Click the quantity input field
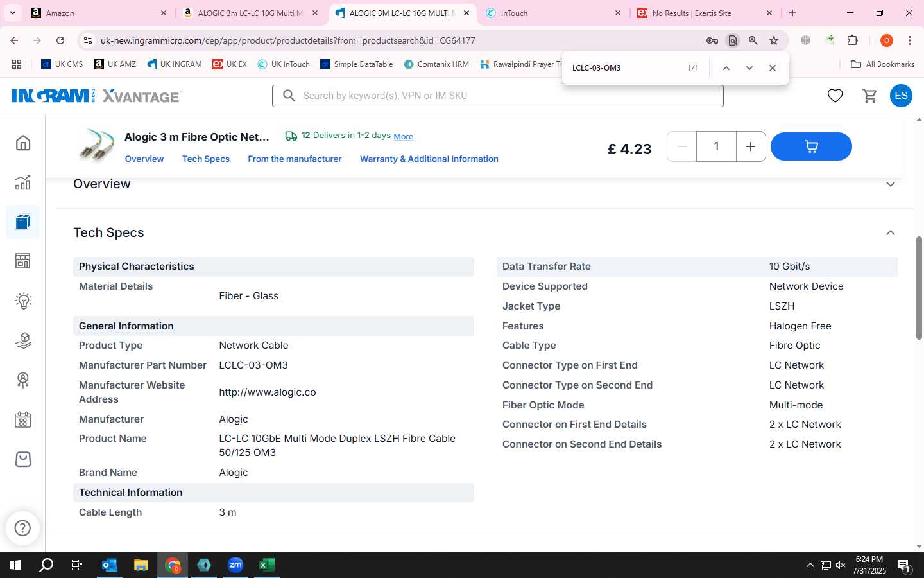The height and width of the screenshot is (578, 924). tap(716, 146)
